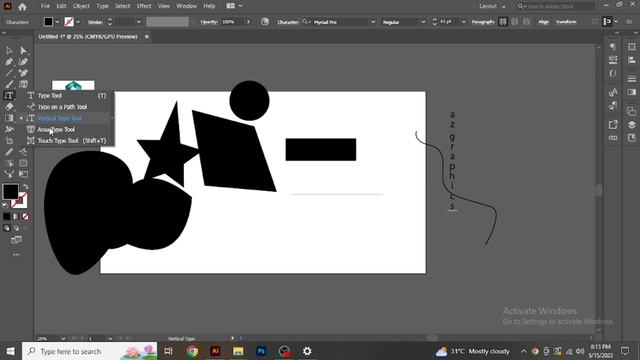
Task: Click the Transform link in control bar
Action: click(566, 22)
